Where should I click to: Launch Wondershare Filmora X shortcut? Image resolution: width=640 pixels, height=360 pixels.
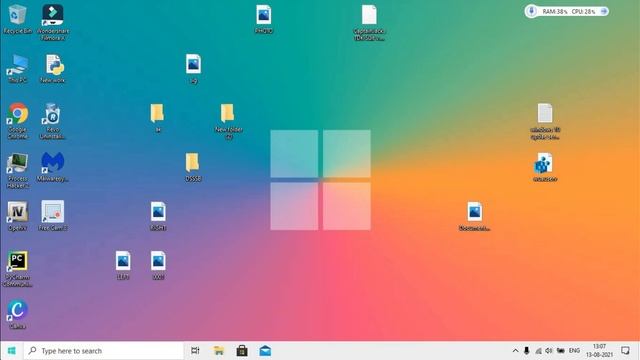click(x=53, y=22)
